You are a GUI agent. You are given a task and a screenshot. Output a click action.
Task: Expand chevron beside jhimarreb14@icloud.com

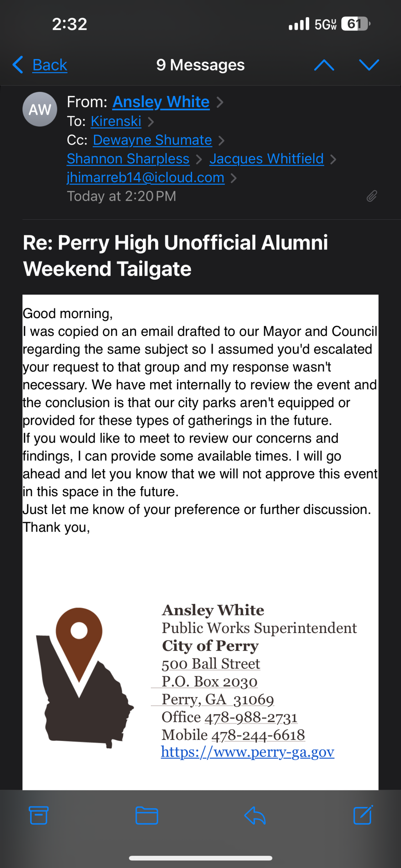[x=234, y=178]
